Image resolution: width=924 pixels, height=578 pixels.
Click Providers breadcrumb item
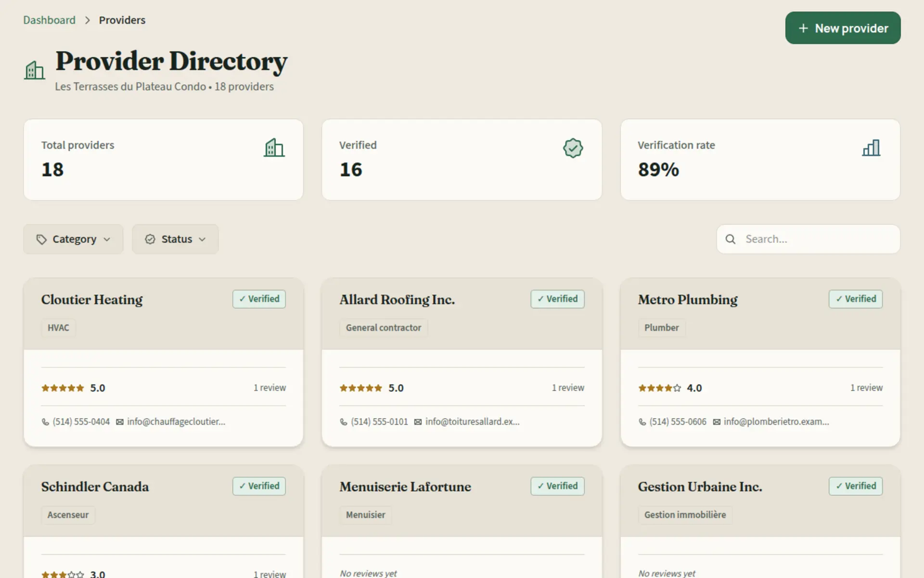tap(122, 20)
